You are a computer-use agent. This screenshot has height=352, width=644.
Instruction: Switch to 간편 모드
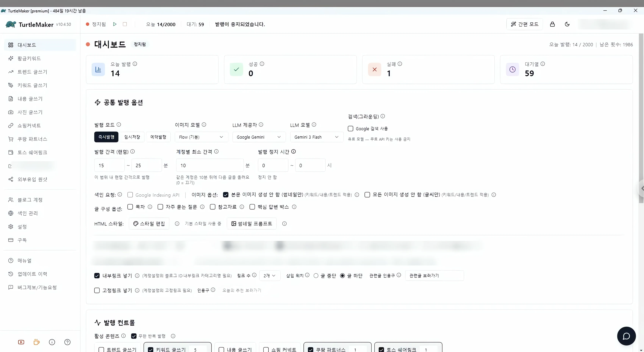click(x=524, y=24)
